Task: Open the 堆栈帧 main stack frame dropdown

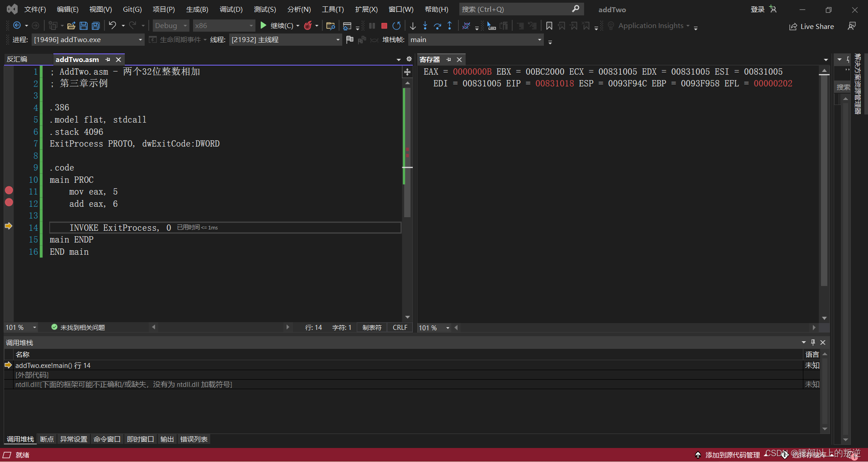Action: (x=476, y=40)
